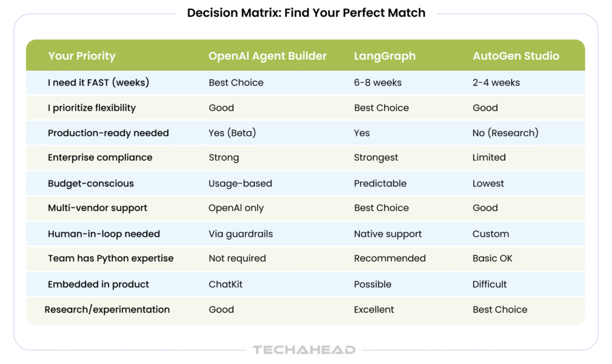Click the LangGraph column header
The width and height of the screenshot is (612, 364).
[x=384, y=56]
